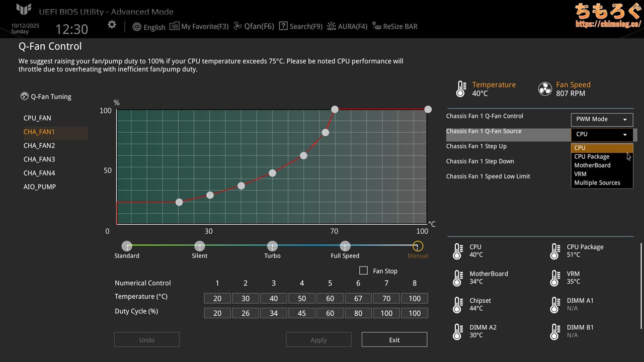Open the English language globe icon
Screen dimensions: 644x362
point(137,27)
